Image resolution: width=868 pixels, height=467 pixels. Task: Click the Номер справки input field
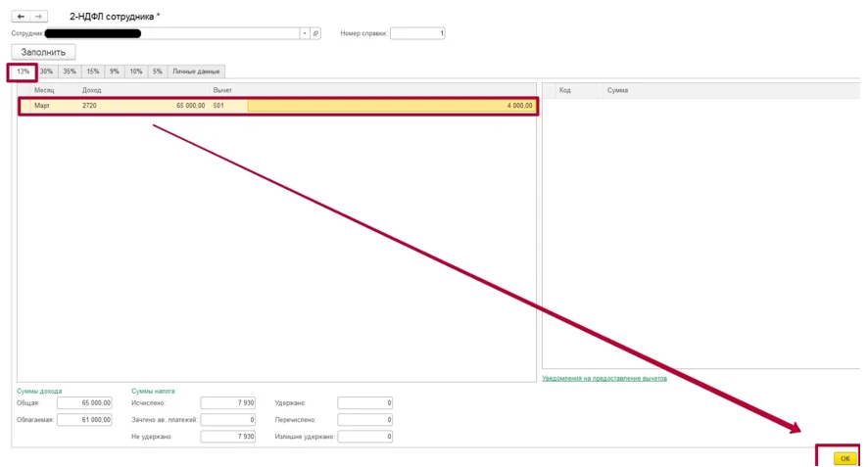pos(417,33)
